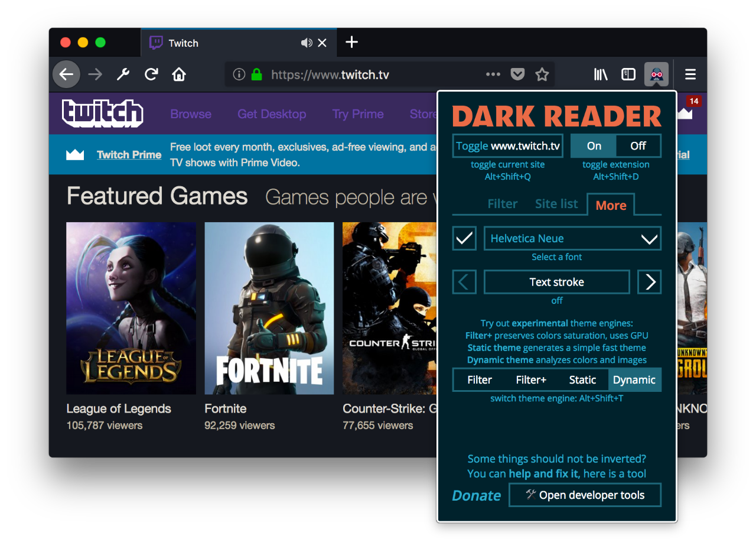756x542 pixels.
Task: Click the Dark Reader extension icon
Action: (x=656, y=74)
